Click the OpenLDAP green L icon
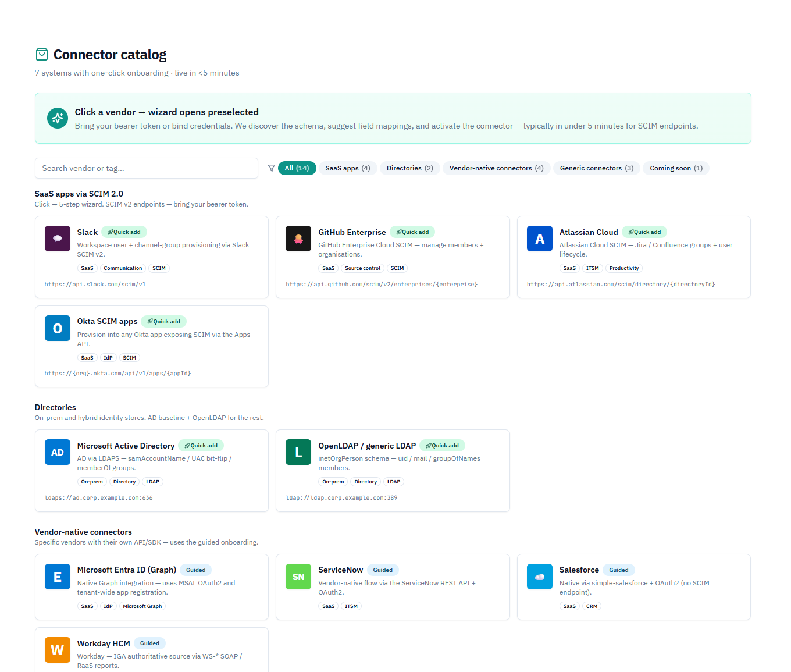This screenshot has height=672, width=791. click(x=298, y=452)
